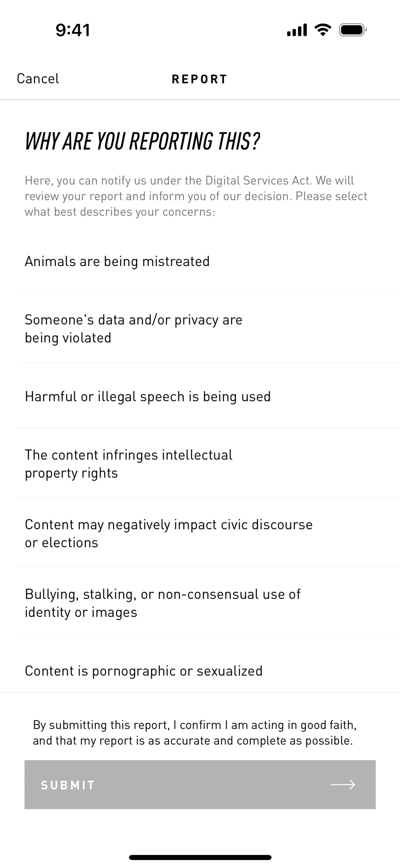400x868 pixels.
Task: Tap the Wi-Fi status icon
Action: pos(322,30)
